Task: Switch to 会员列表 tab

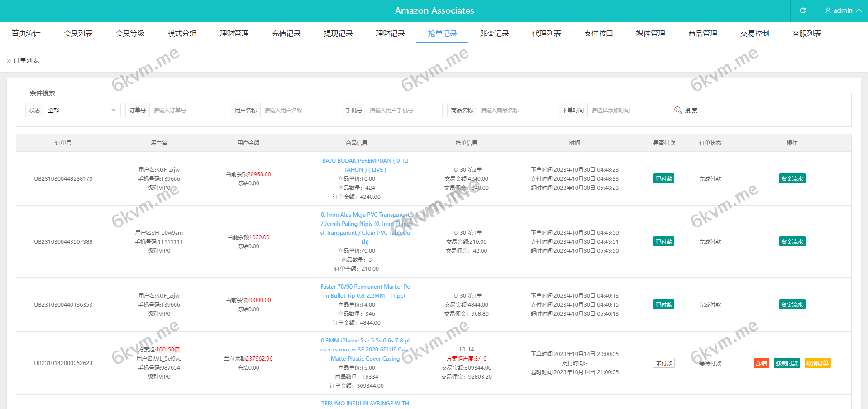Action: point(78,34)
